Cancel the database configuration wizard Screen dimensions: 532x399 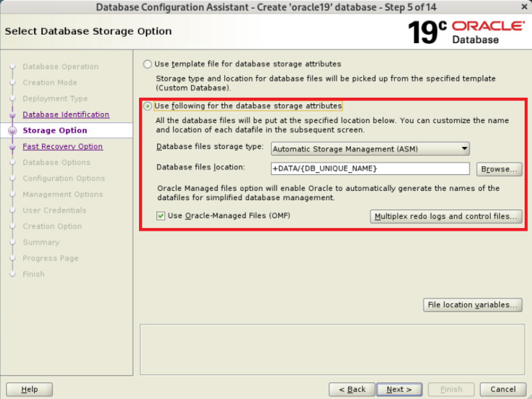click(x=503, y=389)
